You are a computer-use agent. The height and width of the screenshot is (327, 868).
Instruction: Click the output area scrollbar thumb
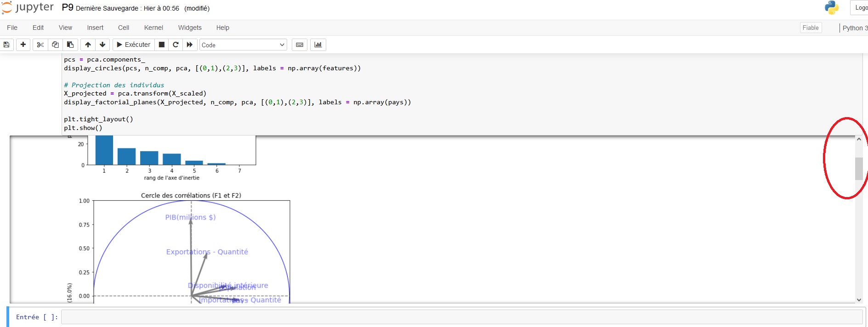[x=858, y=169]
